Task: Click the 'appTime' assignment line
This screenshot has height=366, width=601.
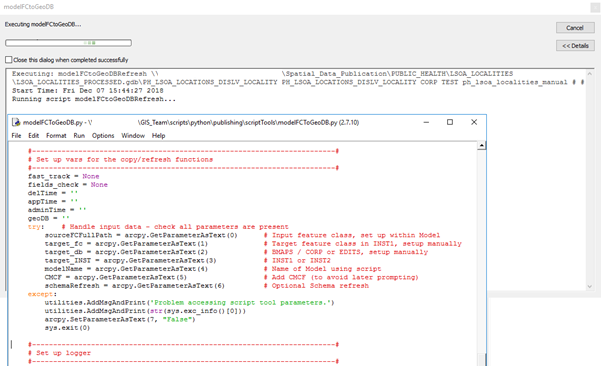Action: coord(53,202)
